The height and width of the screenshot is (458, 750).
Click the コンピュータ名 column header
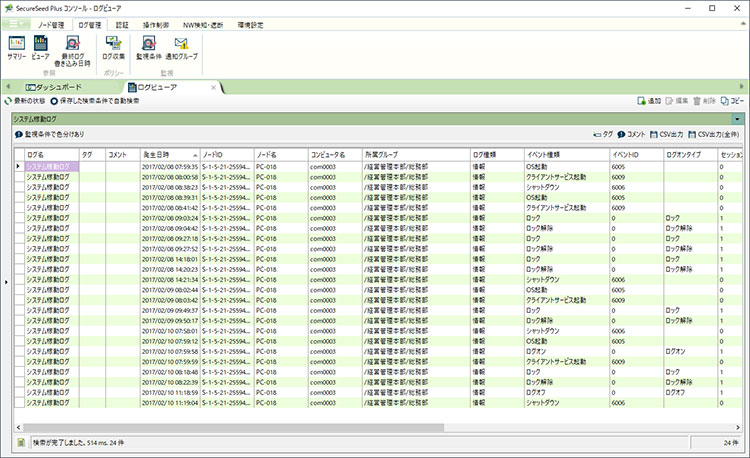coord(335,155)
